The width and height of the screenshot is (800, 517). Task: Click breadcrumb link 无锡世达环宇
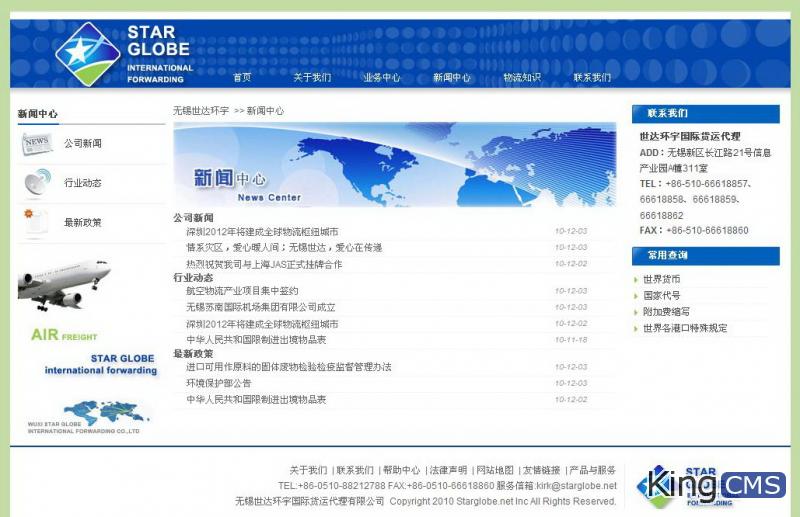tap(201, 111)
